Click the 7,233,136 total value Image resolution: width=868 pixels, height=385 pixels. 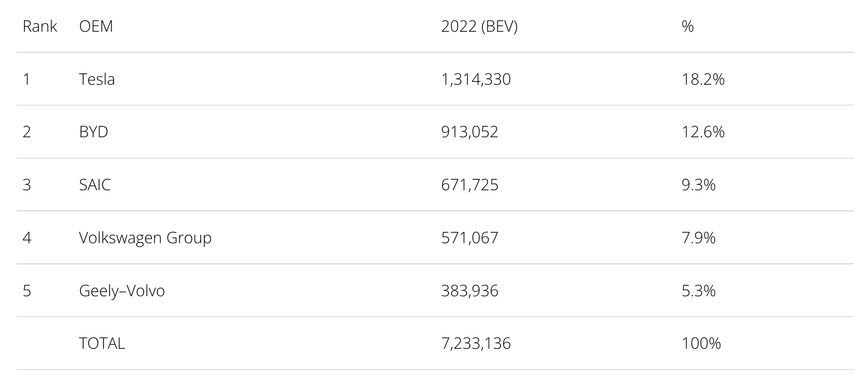[x=476, y=343]
